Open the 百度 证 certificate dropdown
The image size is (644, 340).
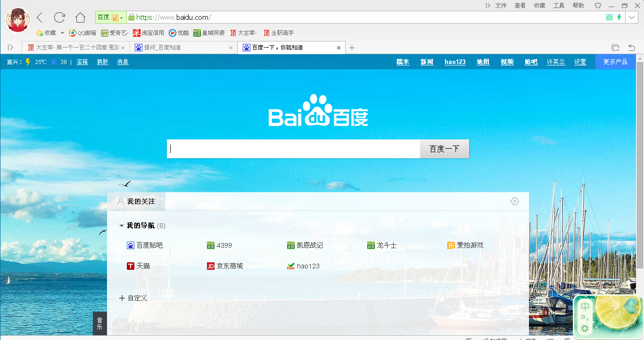point(110,17)
